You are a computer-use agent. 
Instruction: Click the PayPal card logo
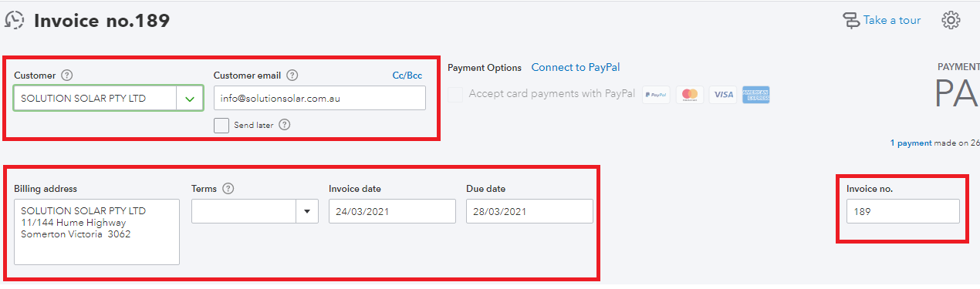point(656,95)
